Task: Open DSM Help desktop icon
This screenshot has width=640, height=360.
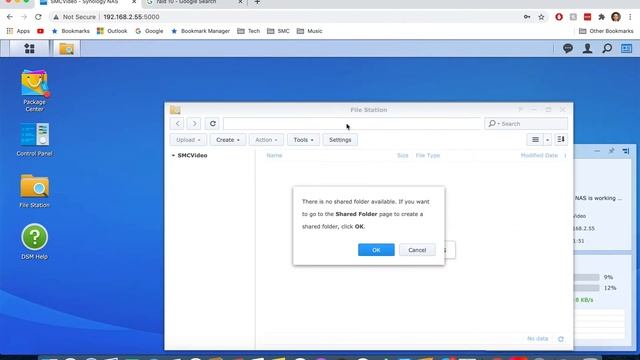Action: pyautogui.click(x=34, y=242)
